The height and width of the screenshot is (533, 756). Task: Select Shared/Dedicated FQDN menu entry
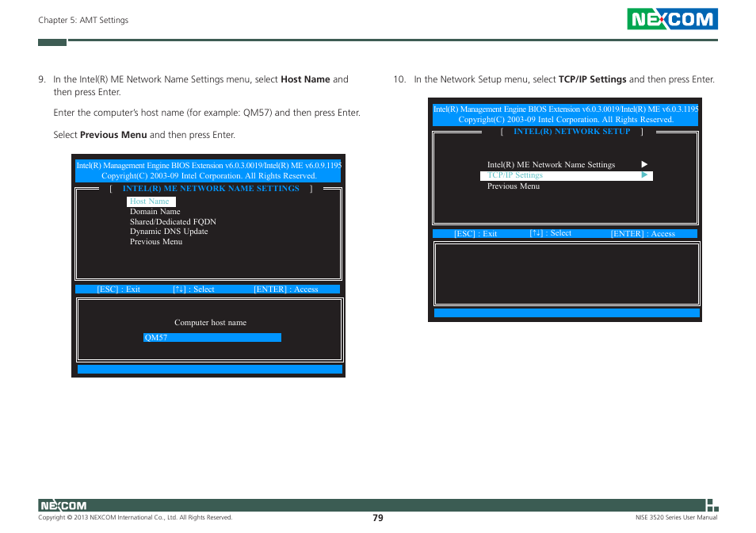(173, 221)
